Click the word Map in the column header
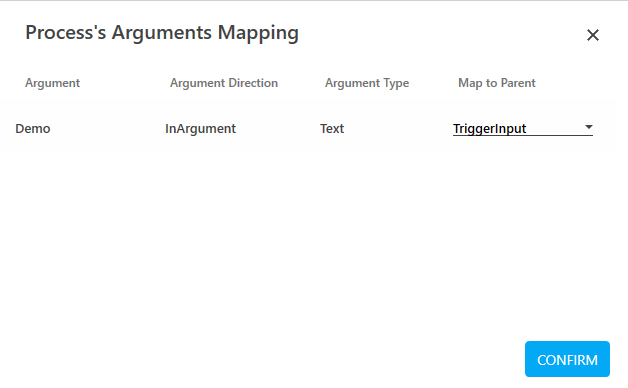The width and height of the screenshot is (628, 388). [470, 83]
